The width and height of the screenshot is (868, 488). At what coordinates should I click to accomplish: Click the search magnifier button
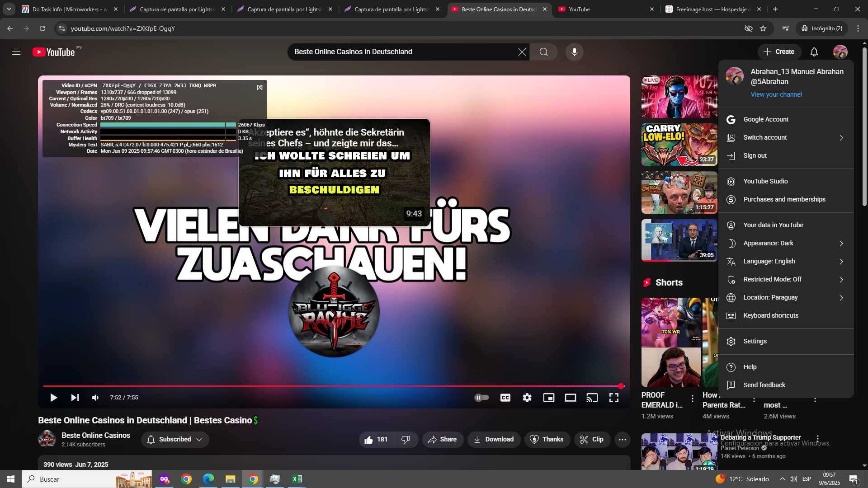(543, 52)
